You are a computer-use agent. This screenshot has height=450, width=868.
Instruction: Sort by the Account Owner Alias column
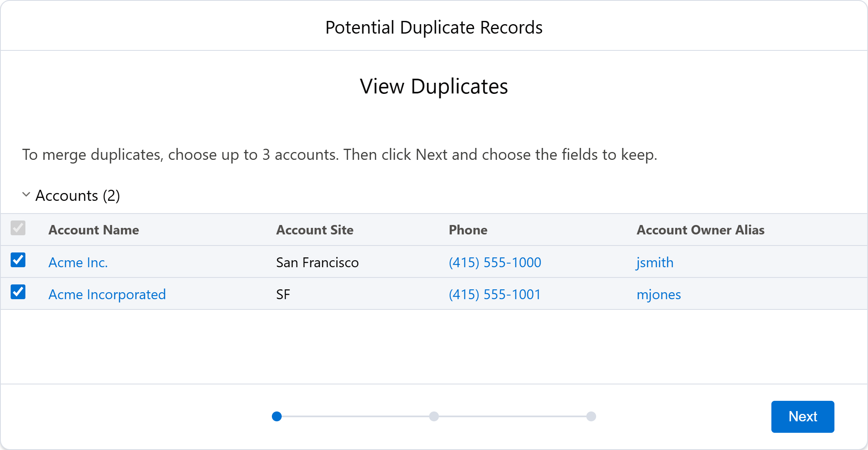point(700,230)
